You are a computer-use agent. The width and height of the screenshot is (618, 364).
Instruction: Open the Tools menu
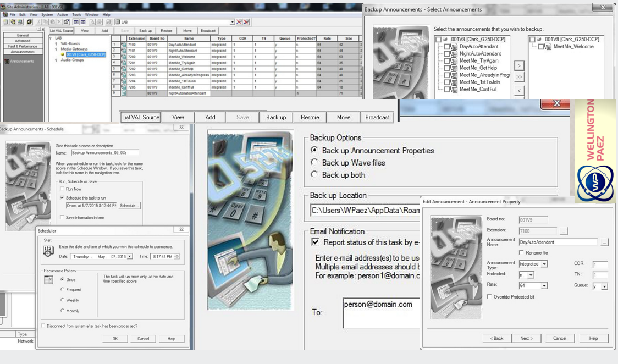tap(76, 15)
